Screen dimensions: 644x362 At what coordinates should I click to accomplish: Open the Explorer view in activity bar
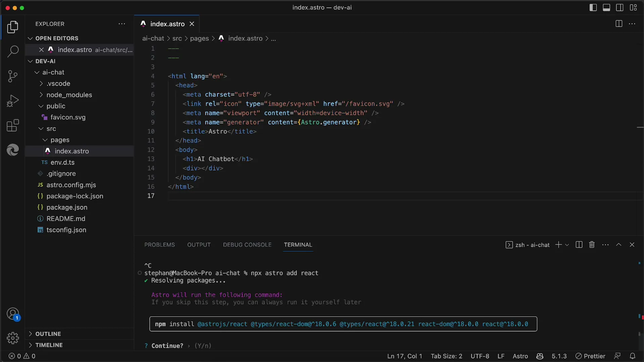click(x=13, y=27)
